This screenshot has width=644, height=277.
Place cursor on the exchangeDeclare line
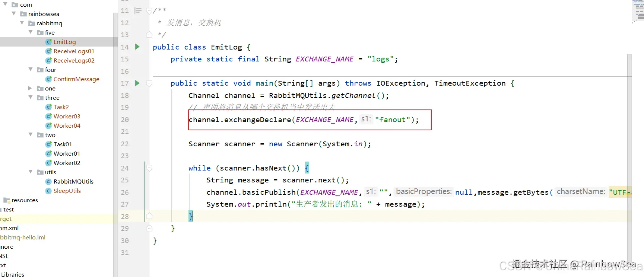304,120
